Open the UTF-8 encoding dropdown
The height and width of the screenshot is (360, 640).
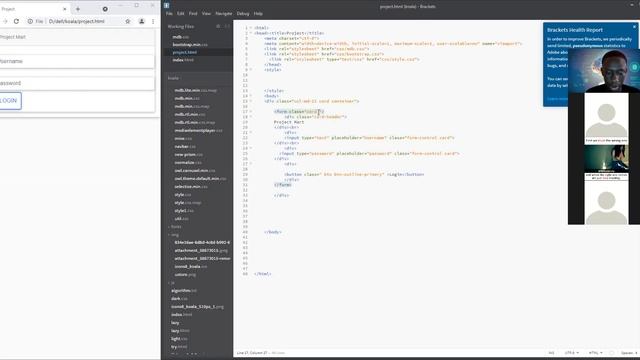point(571,353)
